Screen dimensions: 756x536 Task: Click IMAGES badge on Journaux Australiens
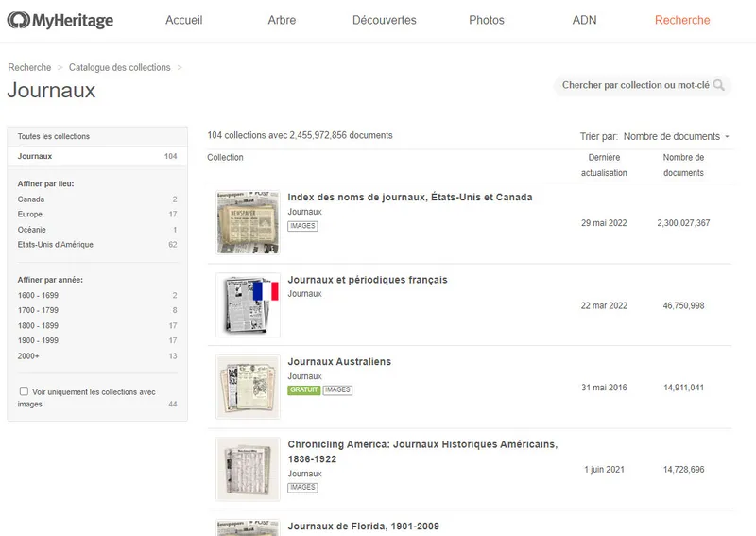337,389
